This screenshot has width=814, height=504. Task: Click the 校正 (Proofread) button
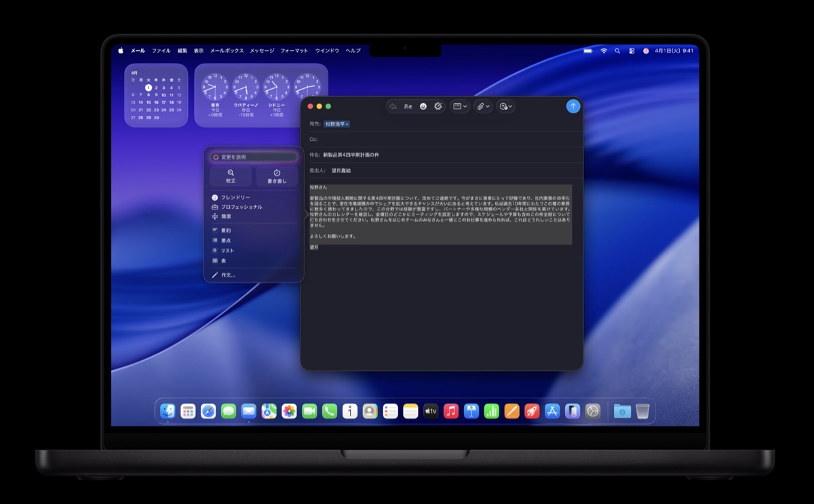point(231,176)
